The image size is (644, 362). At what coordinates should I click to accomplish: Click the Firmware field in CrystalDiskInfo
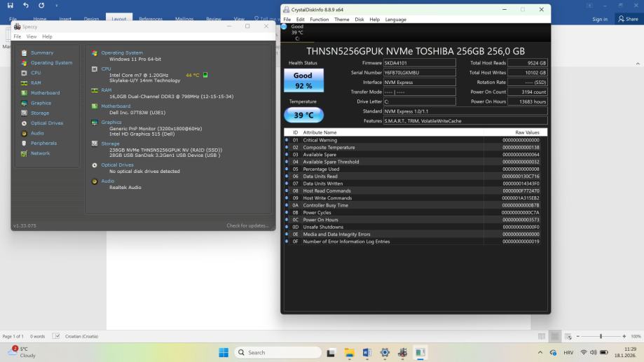click(x=419, y=63)
